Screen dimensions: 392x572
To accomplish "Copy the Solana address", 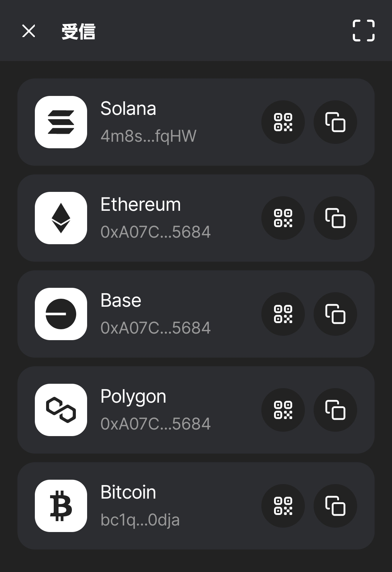I will (x=335, y=122).
